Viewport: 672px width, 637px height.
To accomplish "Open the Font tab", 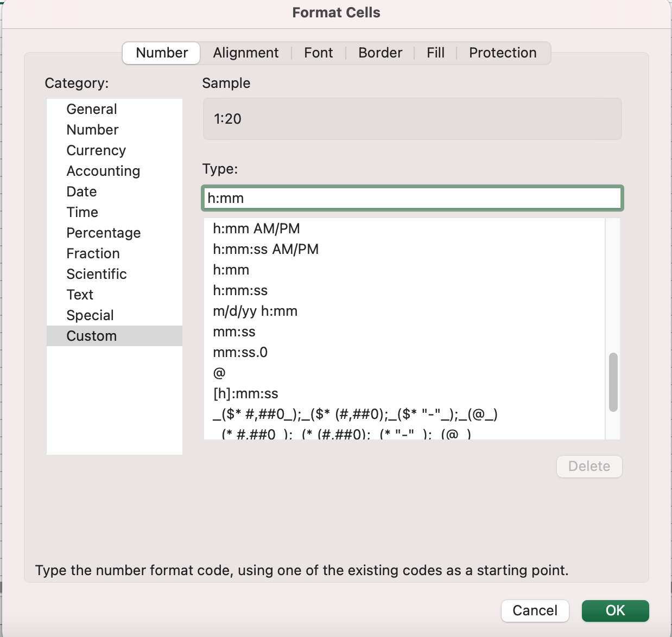I will [x=318, y=53].
